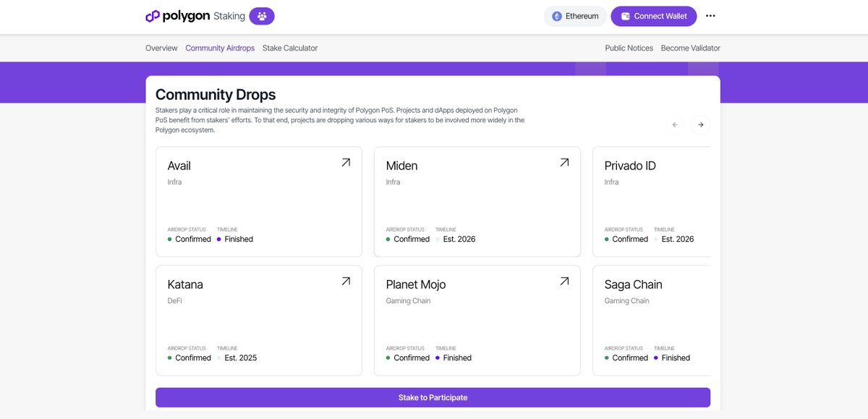Click Gaming Chain label under Planet Mojo
868x419 pixels.
click(408, 300)
